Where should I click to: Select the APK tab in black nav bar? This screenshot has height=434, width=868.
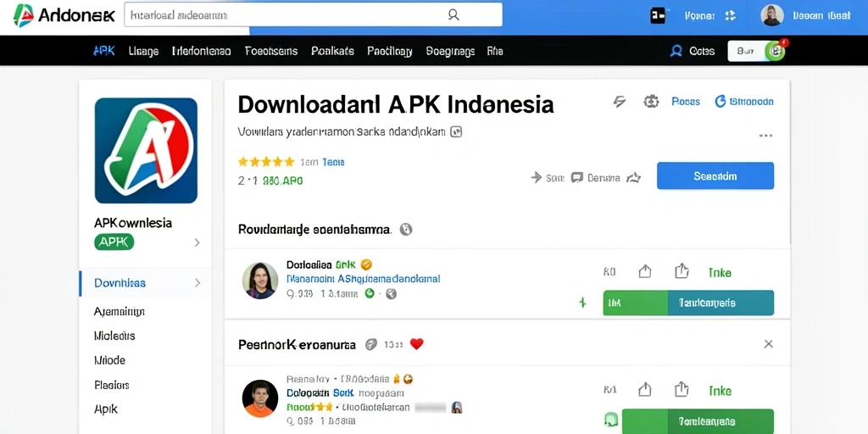coord(104,51)
